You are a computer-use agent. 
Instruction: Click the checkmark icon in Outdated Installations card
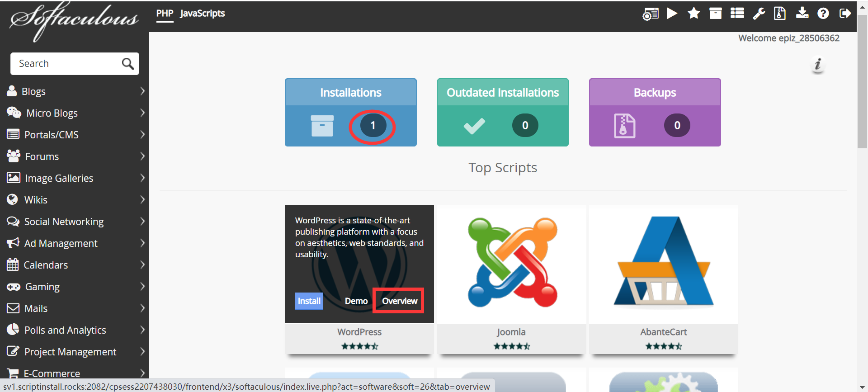[474, 126]
